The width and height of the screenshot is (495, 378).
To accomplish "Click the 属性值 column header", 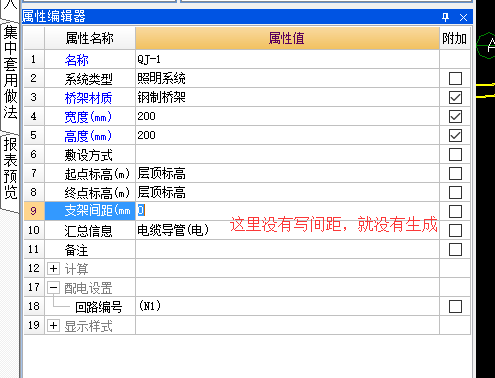I will (287, 38).
